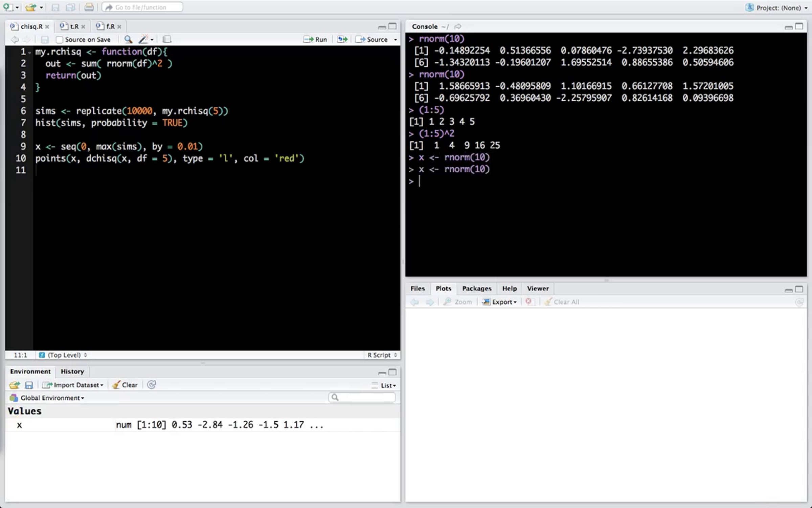The width and height of the screenshot is (812, 508).
Task: Click the save workspace disk icon in Environment
Action: click(x=29, y=385)
